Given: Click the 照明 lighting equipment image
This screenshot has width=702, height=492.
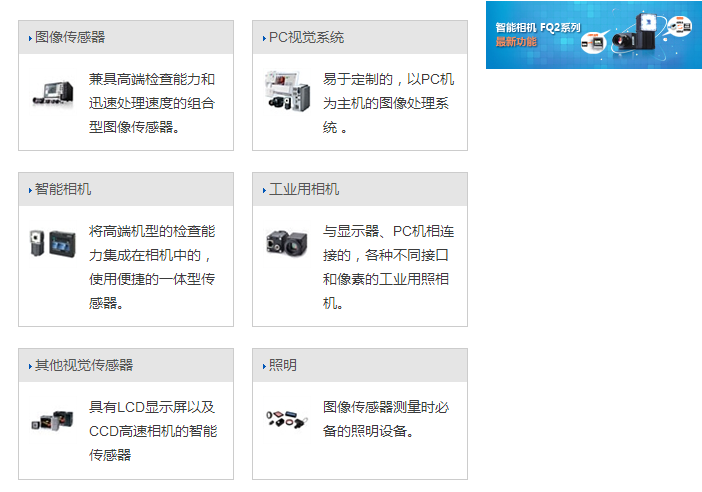Looking at the screenshot, I should (287, 420).
